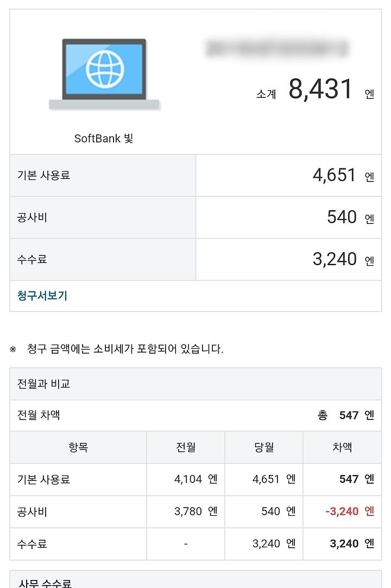Image resolution: width=391 pixels, height=588 pixels.
Task: Click the 당월 column header
Action: (x=264, y=447)
